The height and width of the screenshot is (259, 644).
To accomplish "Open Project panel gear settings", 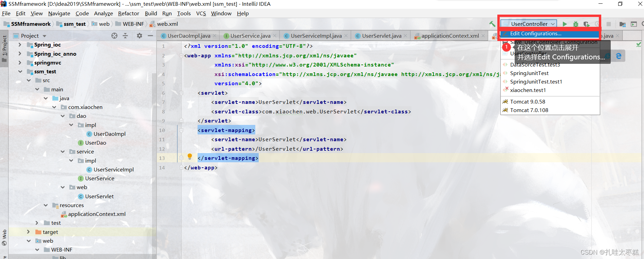I will click(140, 36).
